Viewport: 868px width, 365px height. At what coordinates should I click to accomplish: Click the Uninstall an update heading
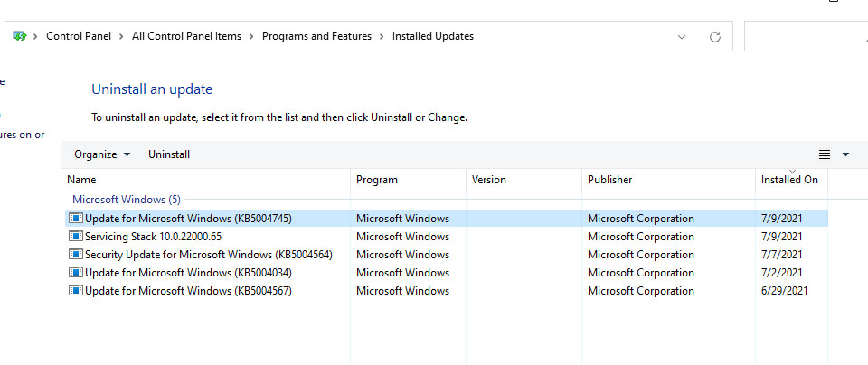152,89
